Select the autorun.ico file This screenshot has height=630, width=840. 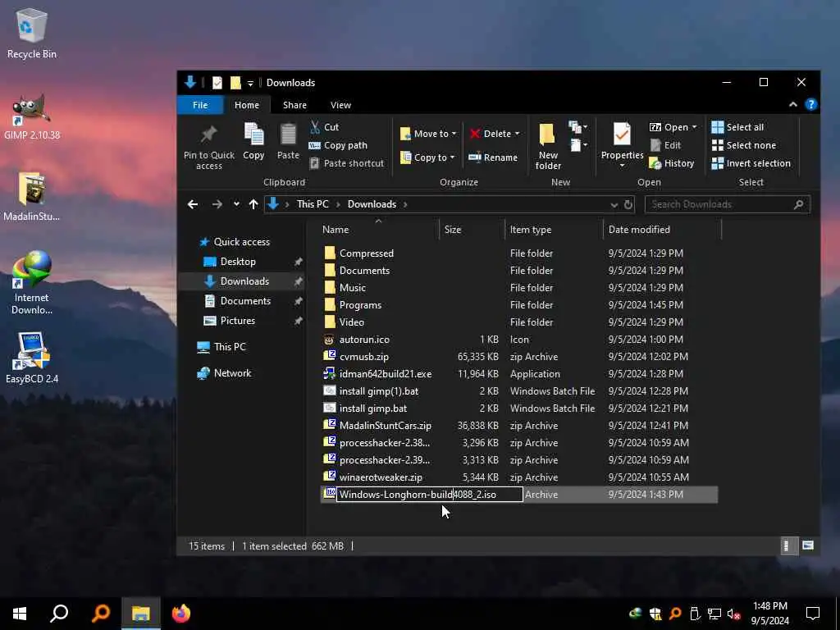tap(364, 339)
